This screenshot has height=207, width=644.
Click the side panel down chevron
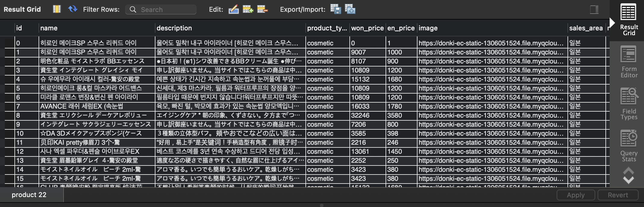[628, 180]
